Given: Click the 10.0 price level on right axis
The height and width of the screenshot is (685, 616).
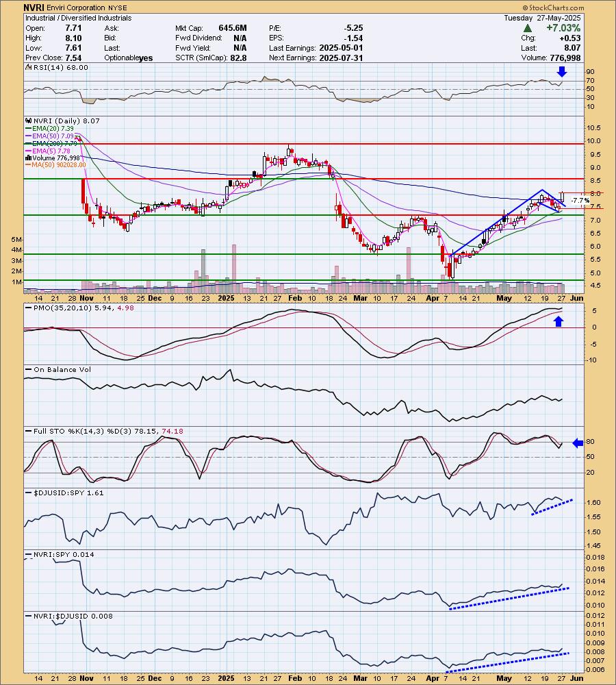Looking at the screenshot, I should [x=593, y=141].
